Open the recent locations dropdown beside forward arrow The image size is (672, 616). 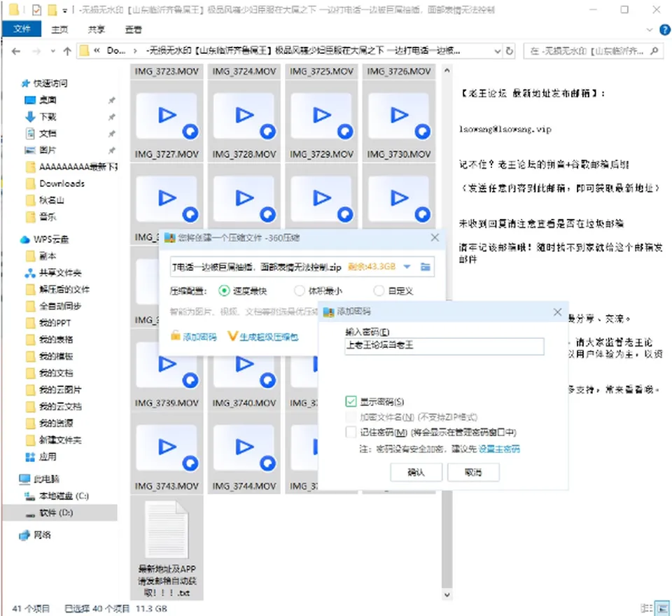pyautogui.click(x=52, y=51)
